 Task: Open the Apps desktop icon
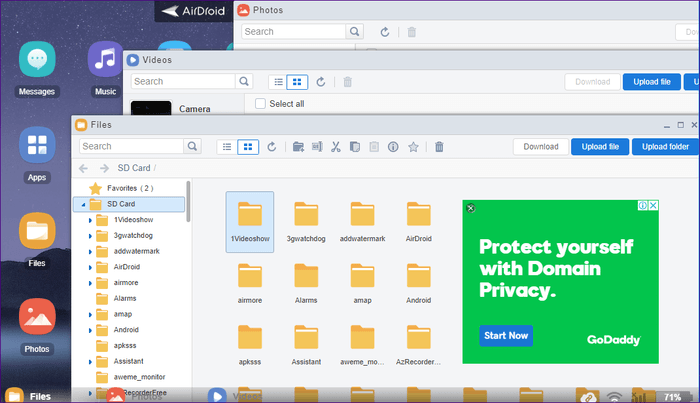pos(37,145)
